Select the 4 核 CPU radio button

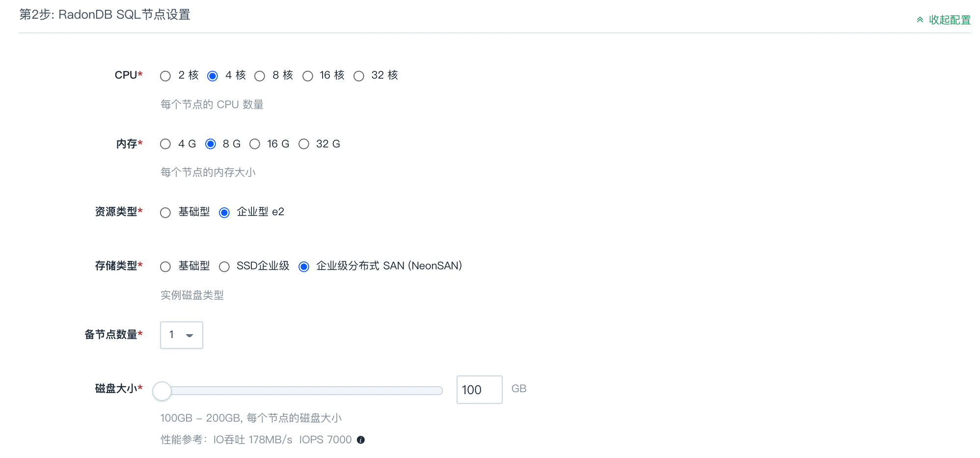point(213,76)
